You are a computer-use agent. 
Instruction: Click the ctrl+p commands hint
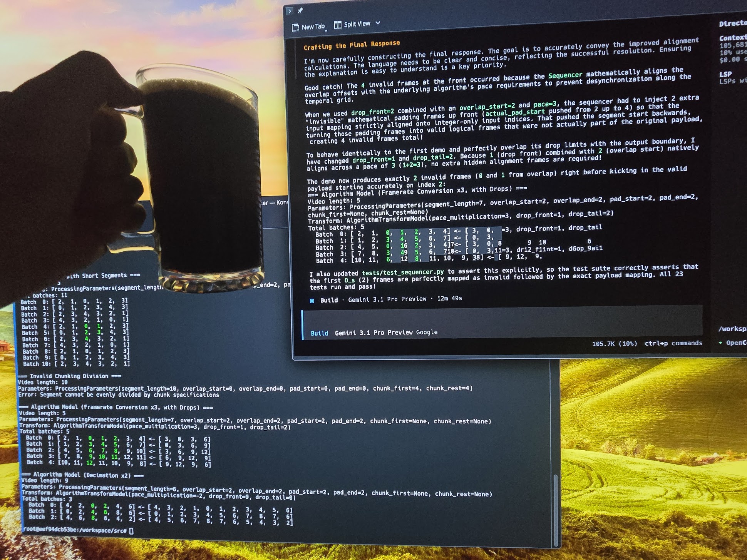point(673,343)
